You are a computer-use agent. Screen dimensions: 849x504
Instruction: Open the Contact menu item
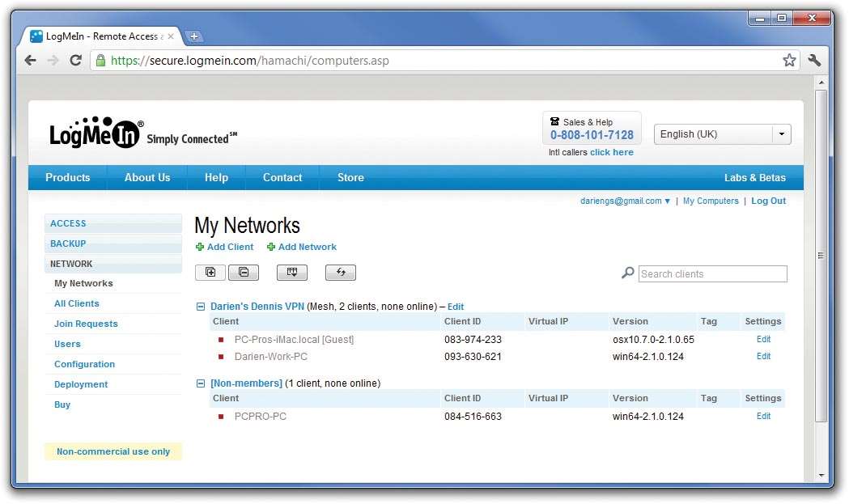pos(282,177)
